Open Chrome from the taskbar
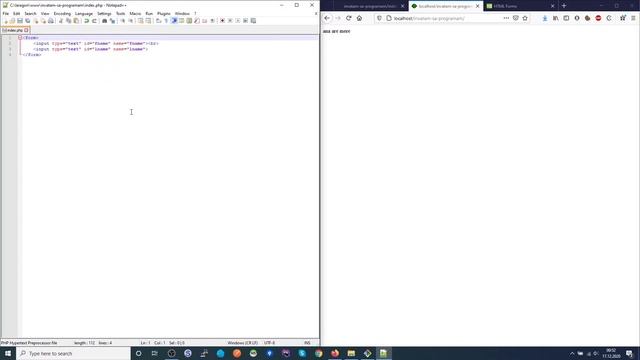 tap(318, 353)
